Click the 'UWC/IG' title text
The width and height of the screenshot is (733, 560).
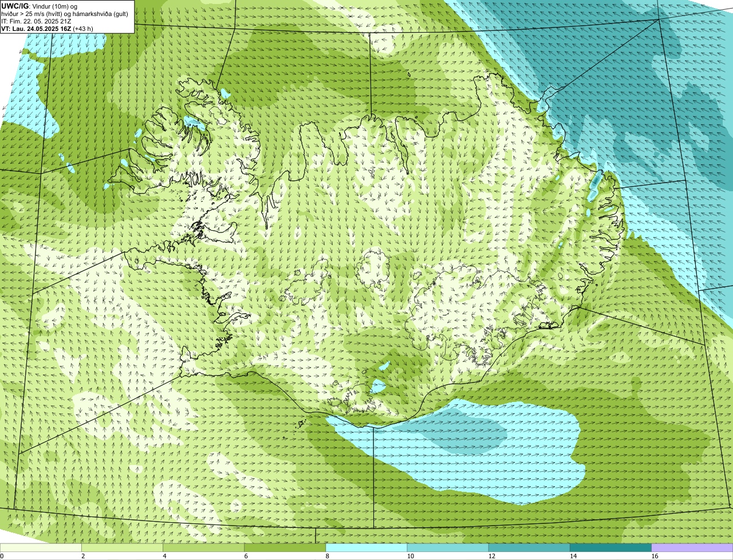point(15,6)
